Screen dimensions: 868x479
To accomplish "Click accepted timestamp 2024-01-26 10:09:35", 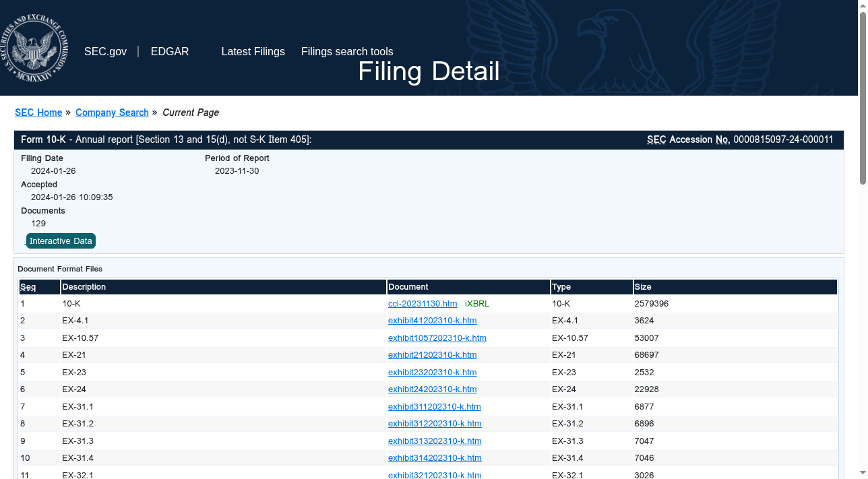I will [71, 197].
